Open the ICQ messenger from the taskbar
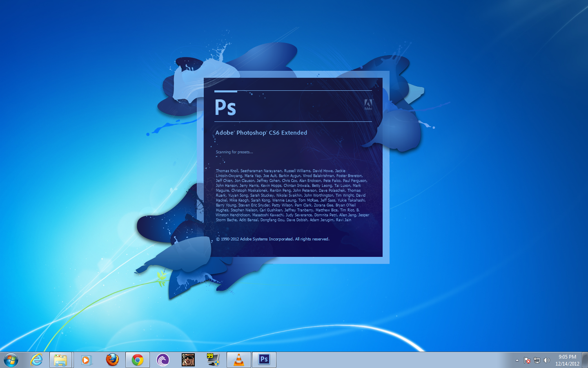The image size is (588, 368). tap(212, 360)
